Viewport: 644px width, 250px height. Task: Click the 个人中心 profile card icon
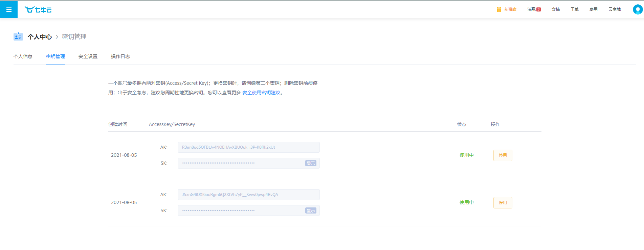click(18, 36)
